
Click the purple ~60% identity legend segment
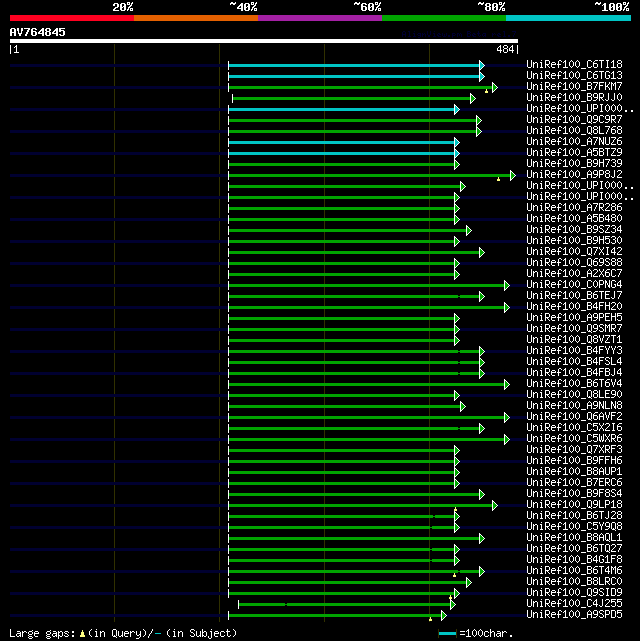pyautogui.click(x=320, y=18)
